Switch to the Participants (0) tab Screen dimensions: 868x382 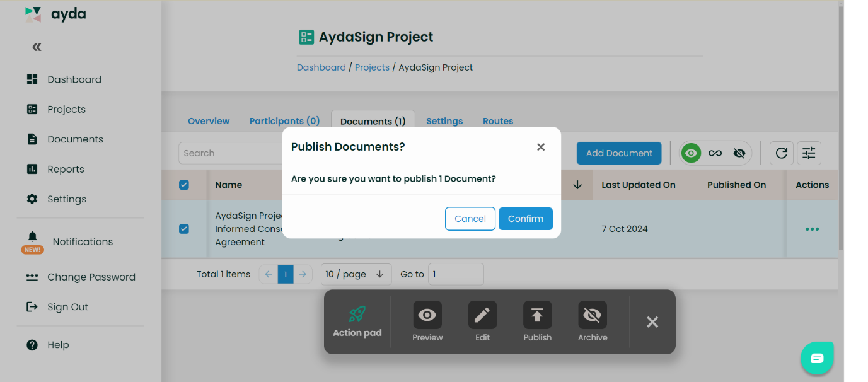pyautogui.click(x=284, y=121)
